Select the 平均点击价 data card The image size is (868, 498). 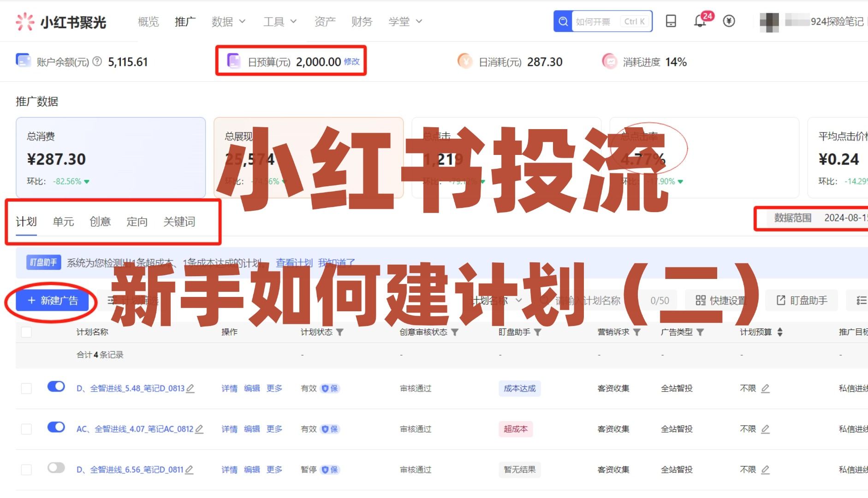tap(838, 158)
